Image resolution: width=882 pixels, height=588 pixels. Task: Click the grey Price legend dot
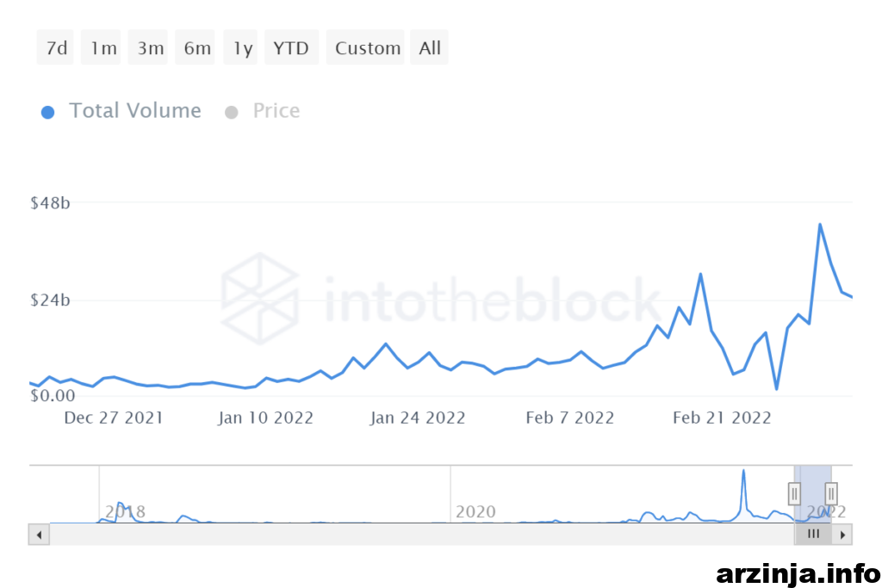[x=231, y=113]
